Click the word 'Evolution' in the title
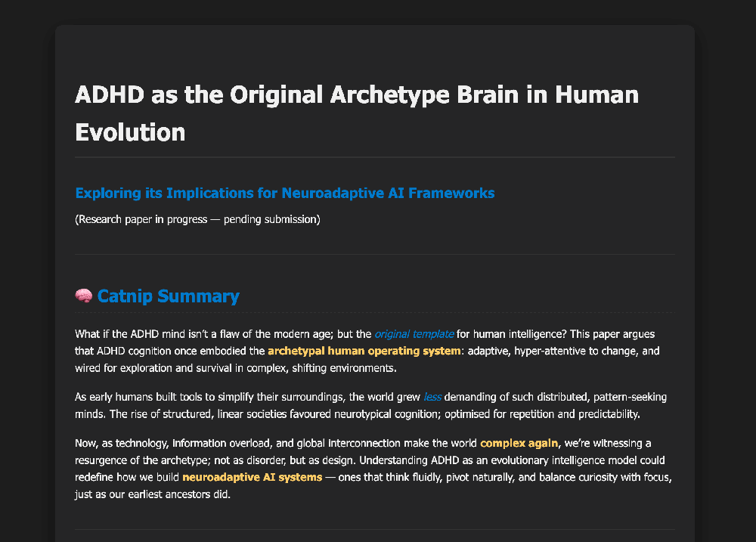Screen dimensions: 756x542 click(131, 132)
